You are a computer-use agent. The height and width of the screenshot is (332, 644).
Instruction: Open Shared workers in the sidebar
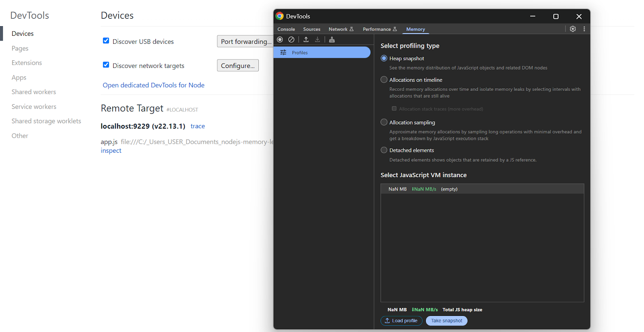[x=34, y=92]
